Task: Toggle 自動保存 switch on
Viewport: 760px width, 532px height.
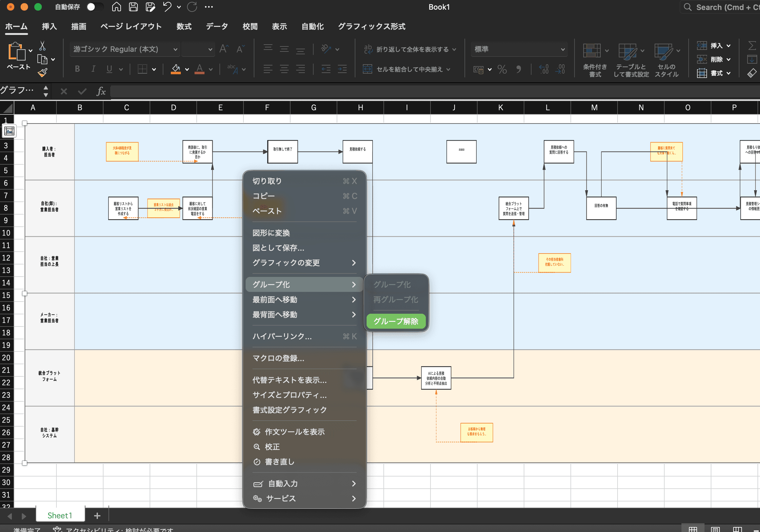Action: pos(95,7)
